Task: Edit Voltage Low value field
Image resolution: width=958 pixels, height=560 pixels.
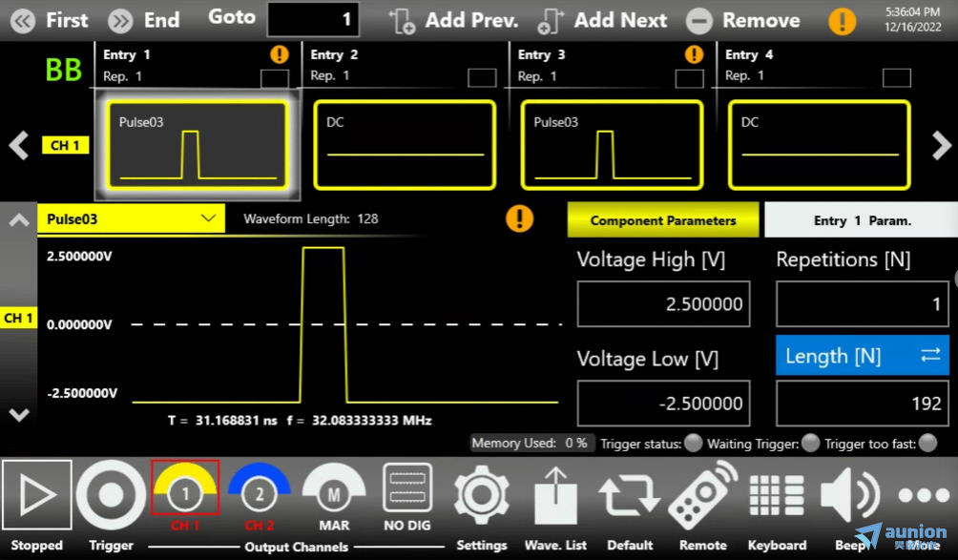Action: point(663,403)
